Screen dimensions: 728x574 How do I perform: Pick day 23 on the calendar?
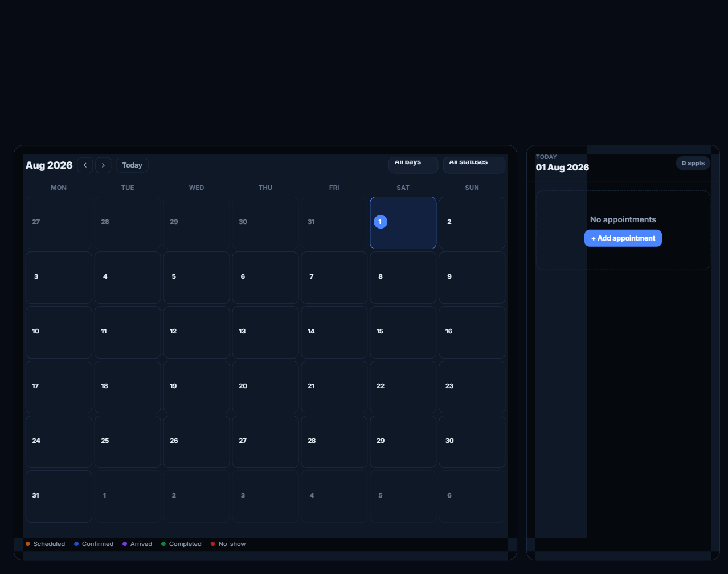[472, 387]
